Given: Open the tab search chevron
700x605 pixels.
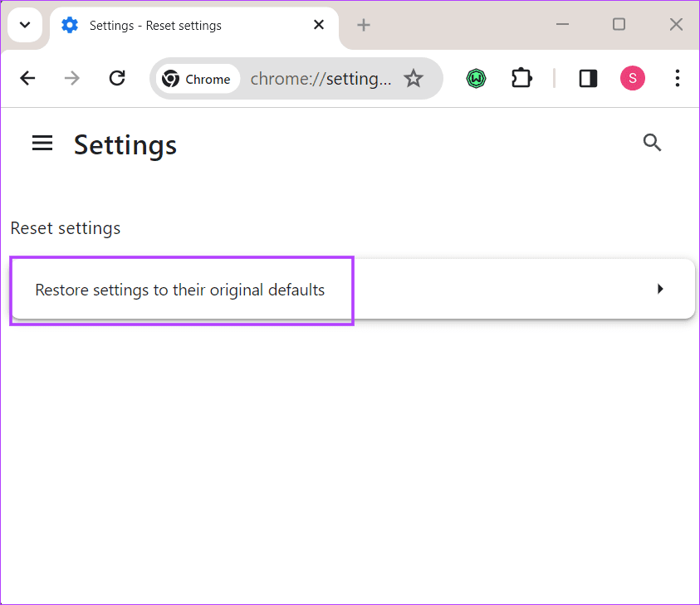Looking at the screenshot, I should tap(24, 25).
